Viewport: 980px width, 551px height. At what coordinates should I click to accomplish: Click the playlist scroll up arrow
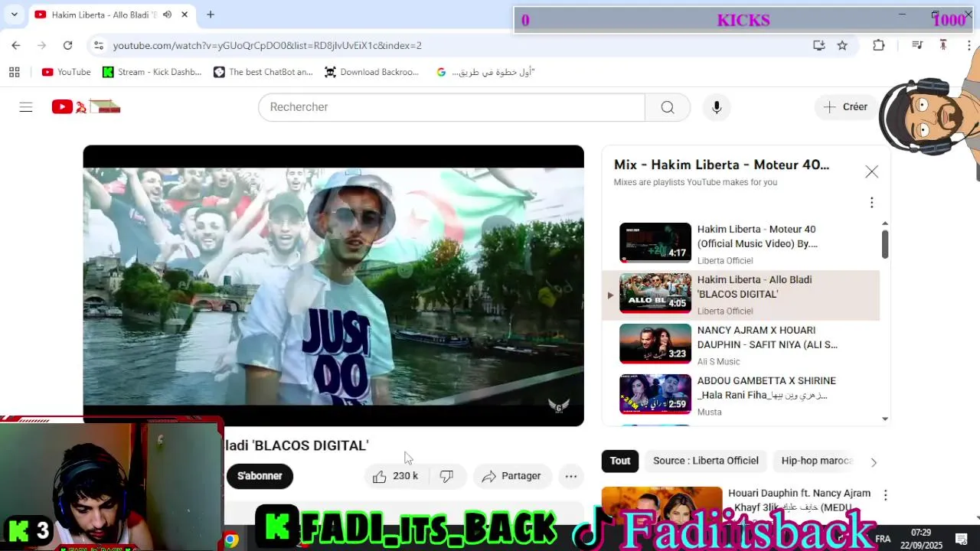885,223
